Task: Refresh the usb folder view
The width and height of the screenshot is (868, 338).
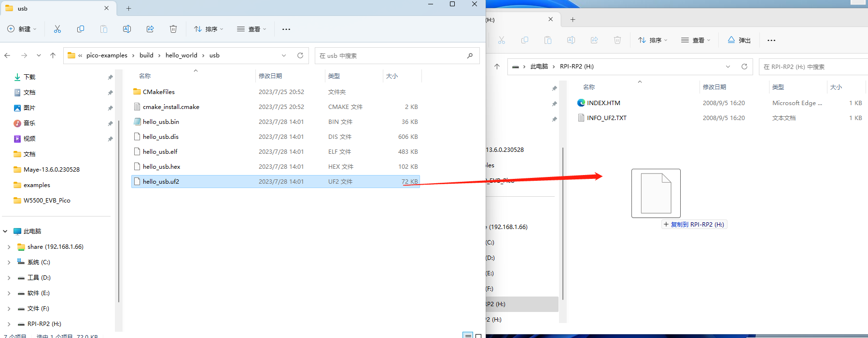Action: point(300,55)
